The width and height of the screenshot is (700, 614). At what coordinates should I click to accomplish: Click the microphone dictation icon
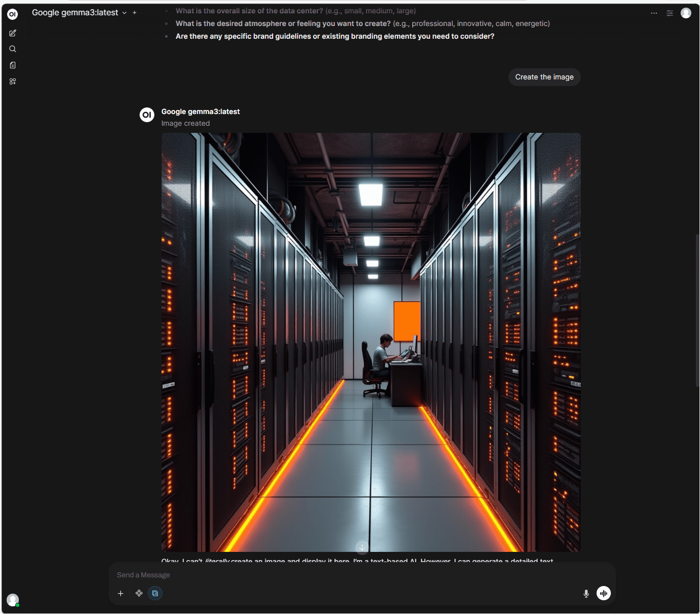[x=586, y=594]
